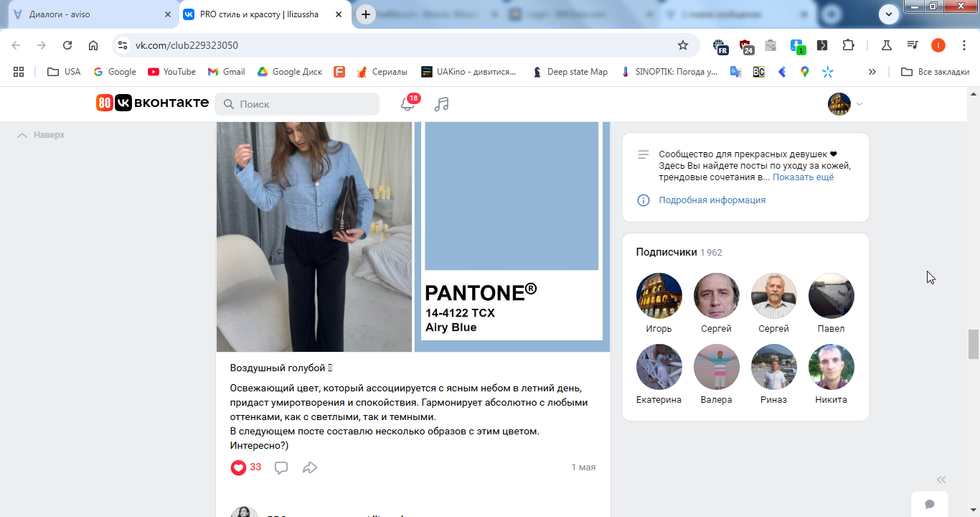Close the Диалоги - aviso tab

click(x=167, y=14)
